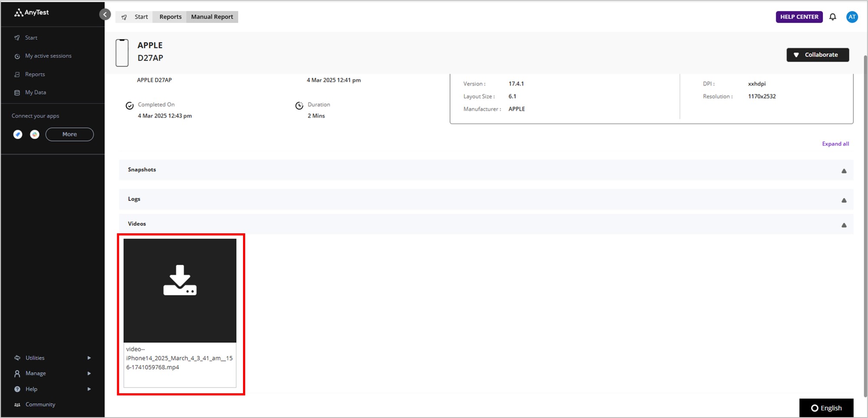The width and height of the screenshot is (868, 418).
Task: Expand the Help submenu
Action: (x=89, y=389)
